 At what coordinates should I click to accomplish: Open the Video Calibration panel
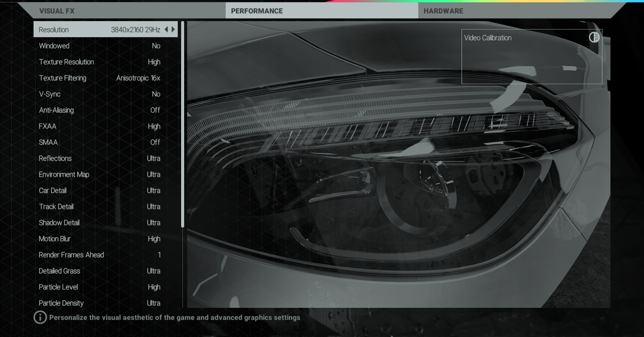coord(531,56)
